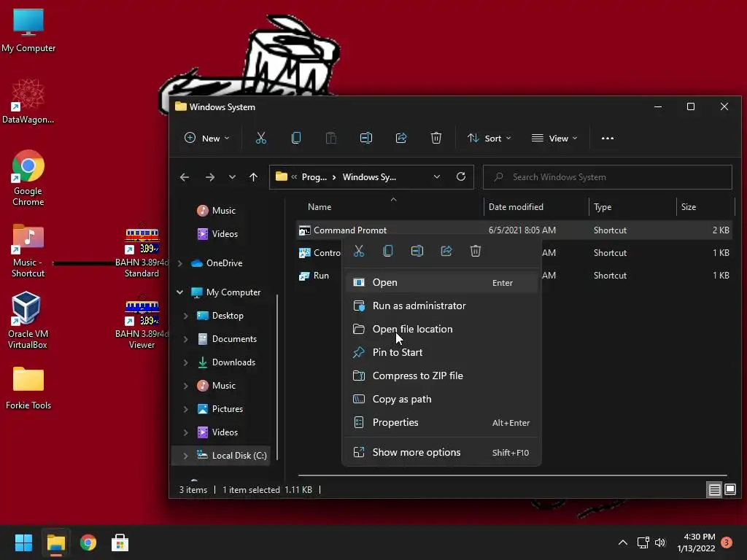The width and height of the screenshot is (747, 560).
Task: Go up one folder level arrow
Action: 253,177
